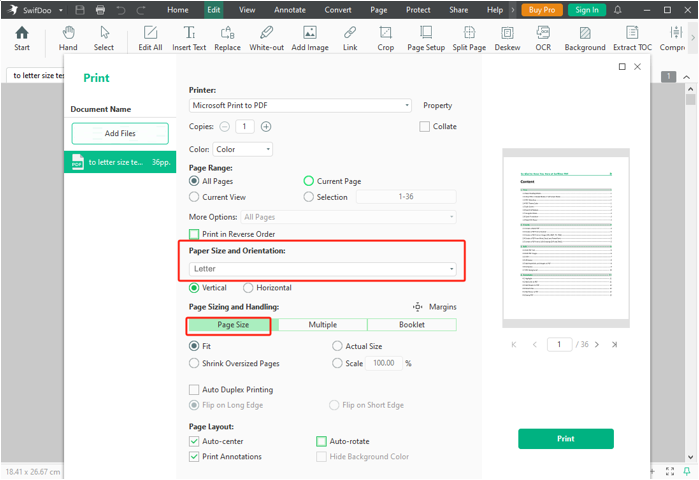
Task: Click the Split Page tool
Action: 469,38
